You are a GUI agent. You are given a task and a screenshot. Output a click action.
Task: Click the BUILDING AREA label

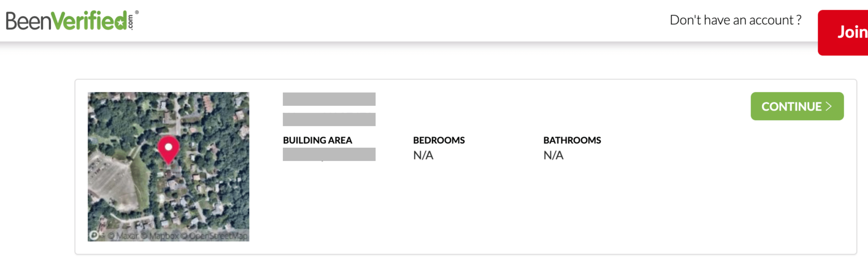pyautogui.click(x=317, y=140)
